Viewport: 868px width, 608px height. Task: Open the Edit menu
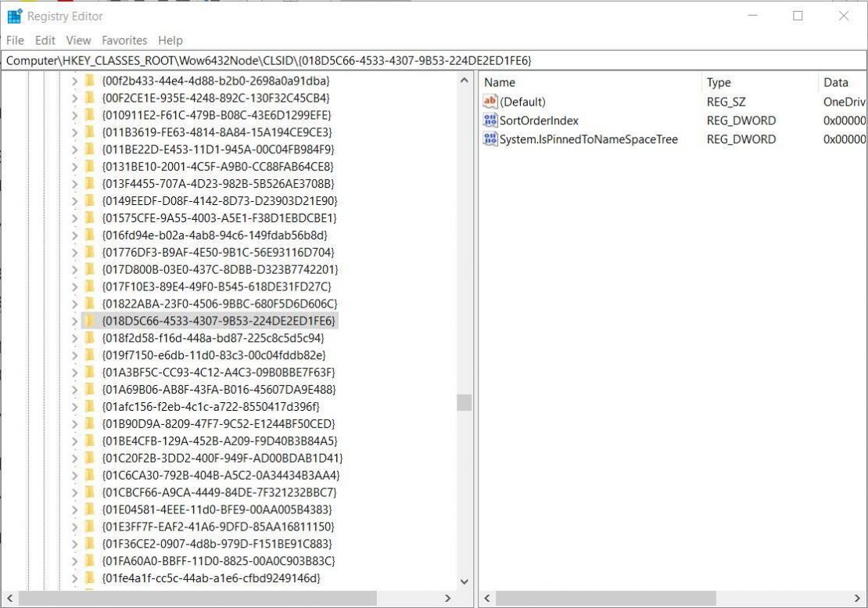coord(45,40)
